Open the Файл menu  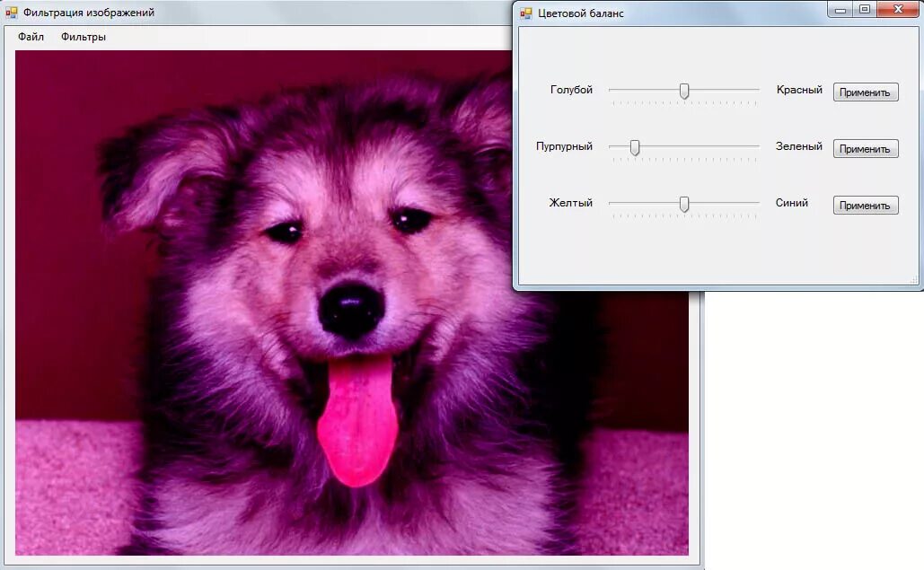coord(31,37)
